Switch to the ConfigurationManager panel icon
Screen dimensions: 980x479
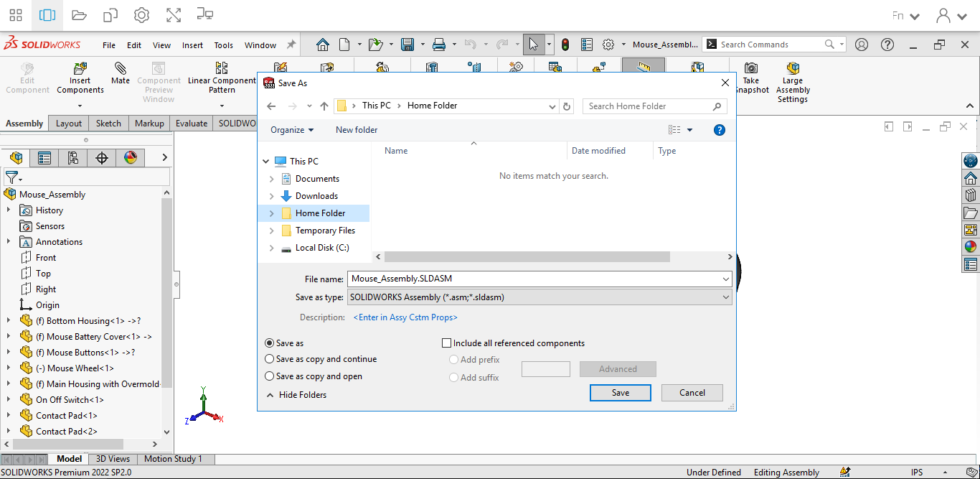[x=72, y=157]
